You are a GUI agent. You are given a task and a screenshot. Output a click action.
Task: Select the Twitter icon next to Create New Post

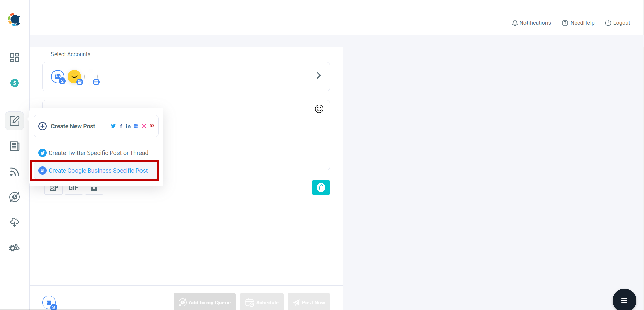coord(113,126)
